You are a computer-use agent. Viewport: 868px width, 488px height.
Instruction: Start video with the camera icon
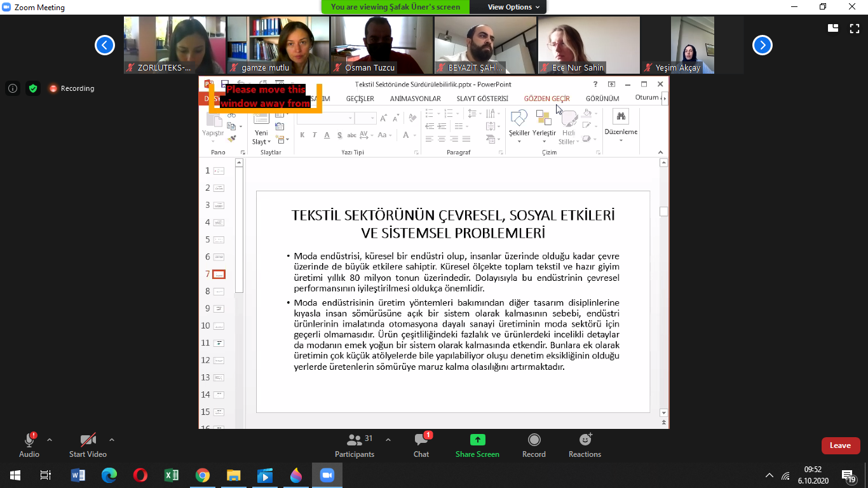click(88, 440)
